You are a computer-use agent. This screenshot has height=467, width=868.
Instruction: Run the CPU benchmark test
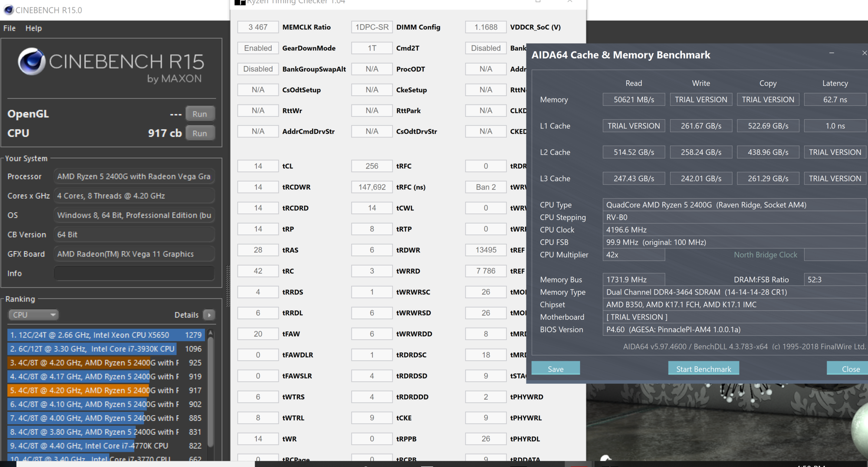(200, 133)
